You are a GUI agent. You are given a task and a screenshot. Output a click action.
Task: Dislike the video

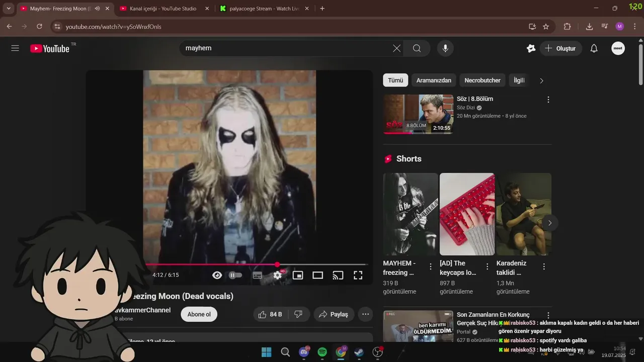point(298,314)
